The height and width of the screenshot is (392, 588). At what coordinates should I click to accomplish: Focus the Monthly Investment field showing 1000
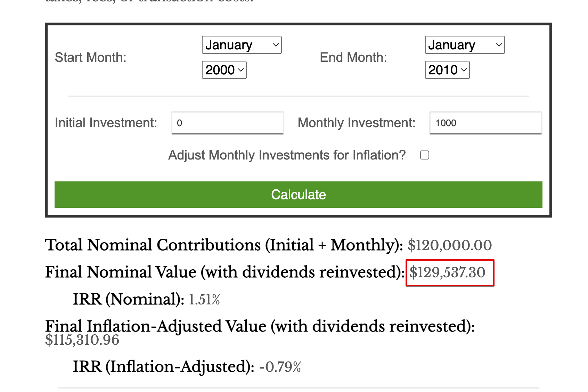(485, 123)
